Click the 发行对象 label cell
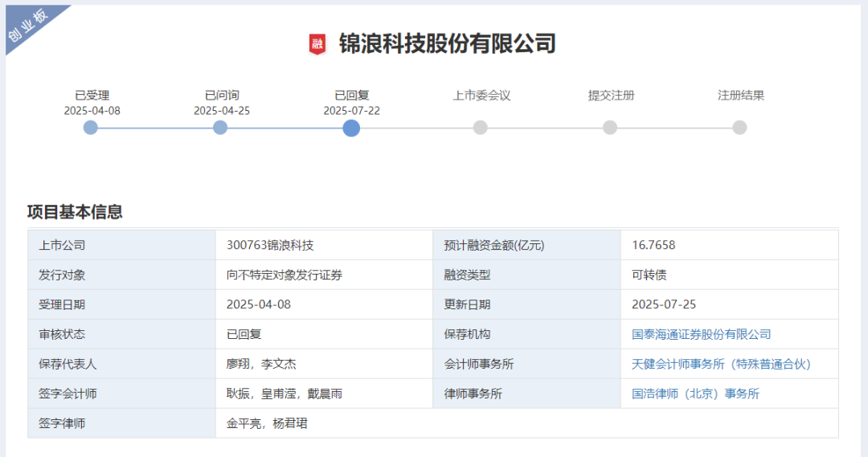The image size is (868, 457). 122,275
